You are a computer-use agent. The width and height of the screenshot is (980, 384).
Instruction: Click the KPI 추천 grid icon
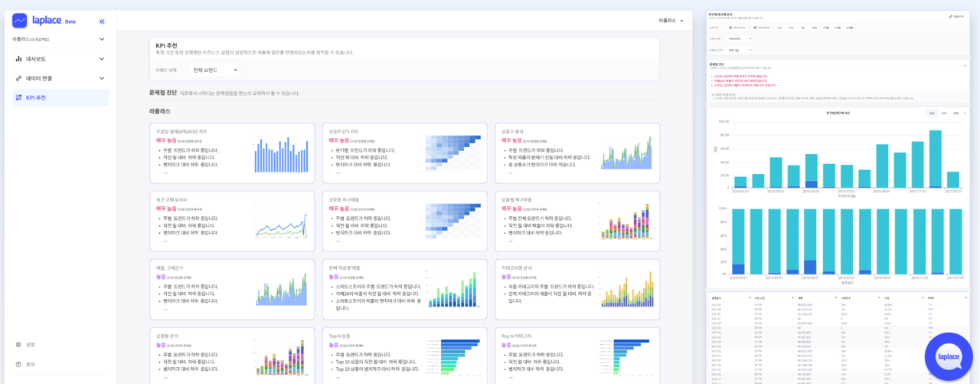[18, 97]
